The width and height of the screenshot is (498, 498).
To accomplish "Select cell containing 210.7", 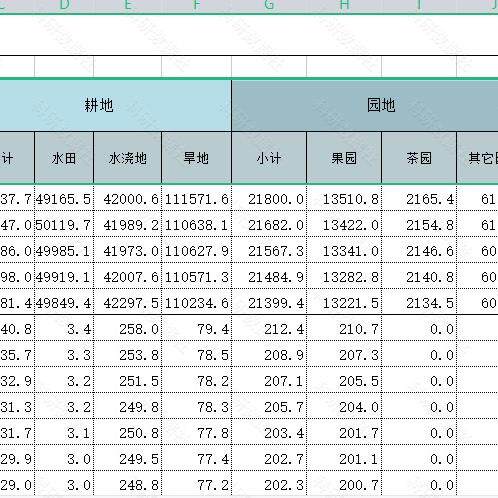I will tap(344, 328).
